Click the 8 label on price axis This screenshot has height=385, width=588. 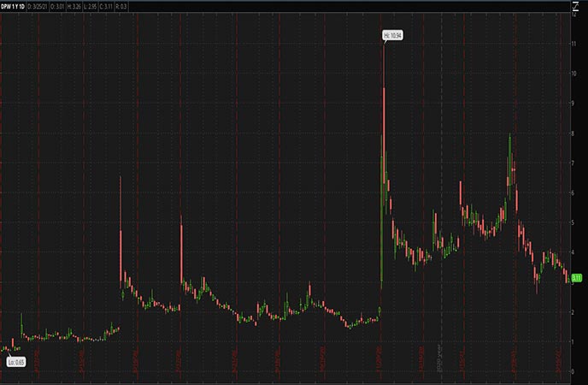click(x=573, y=133)
